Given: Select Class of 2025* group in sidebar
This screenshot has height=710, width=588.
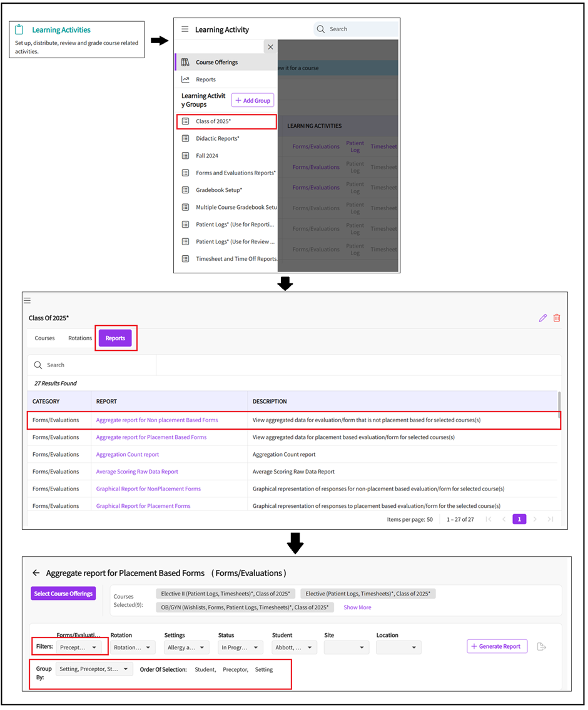Looking at the screenshot, I should point(213,121).
